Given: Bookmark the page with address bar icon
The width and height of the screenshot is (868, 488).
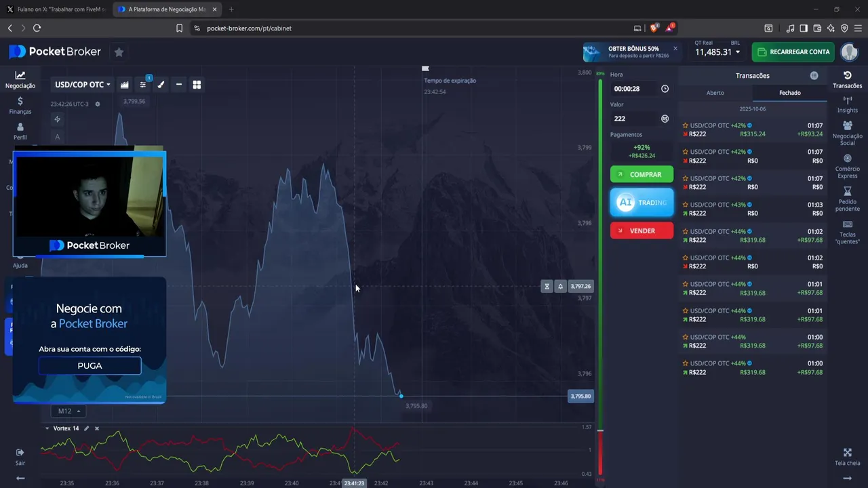Looking at the screenshot, I should (x=179, y=28).
